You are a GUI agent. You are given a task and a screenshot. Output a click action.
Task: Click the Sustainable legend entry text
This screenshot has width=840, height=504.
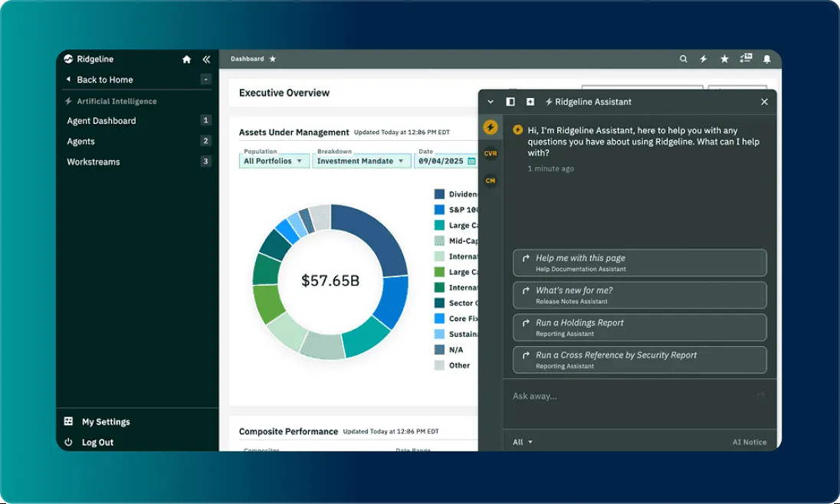click(x=464, y=334)
